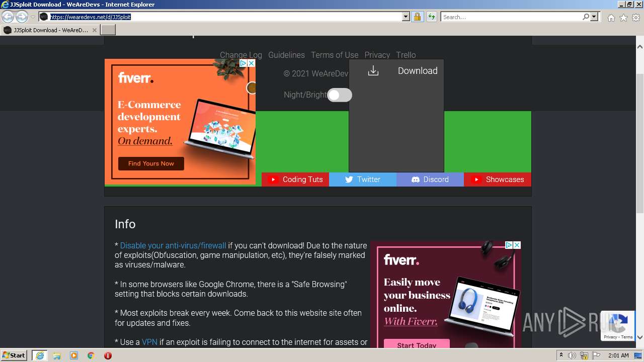644x362 pixels.
Task: Open Terms of Use link
Action: (x=335, y=55)
